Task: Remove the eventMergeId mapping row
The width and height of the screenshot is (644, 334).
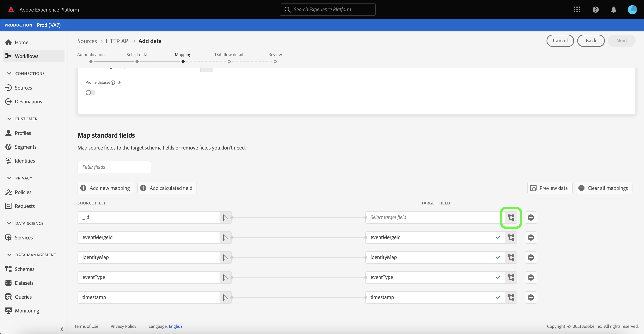Action: [531, 237]
